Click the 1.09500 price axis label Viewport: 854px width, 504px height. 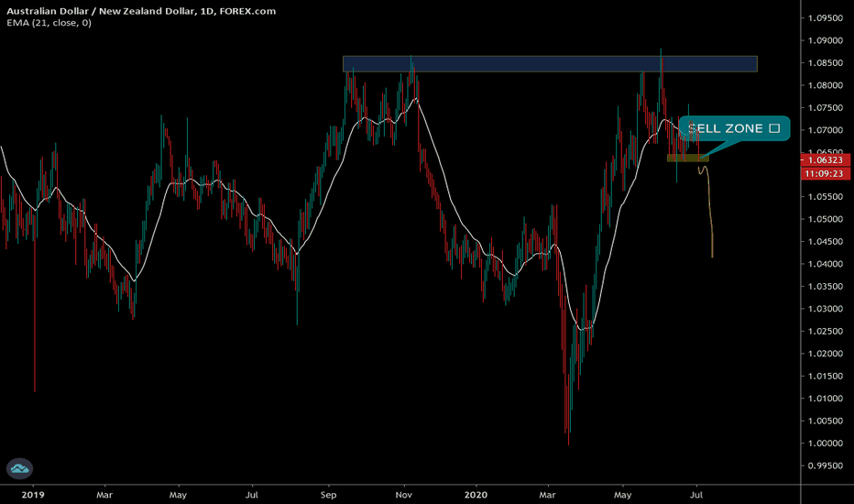[x=825, y=18]
